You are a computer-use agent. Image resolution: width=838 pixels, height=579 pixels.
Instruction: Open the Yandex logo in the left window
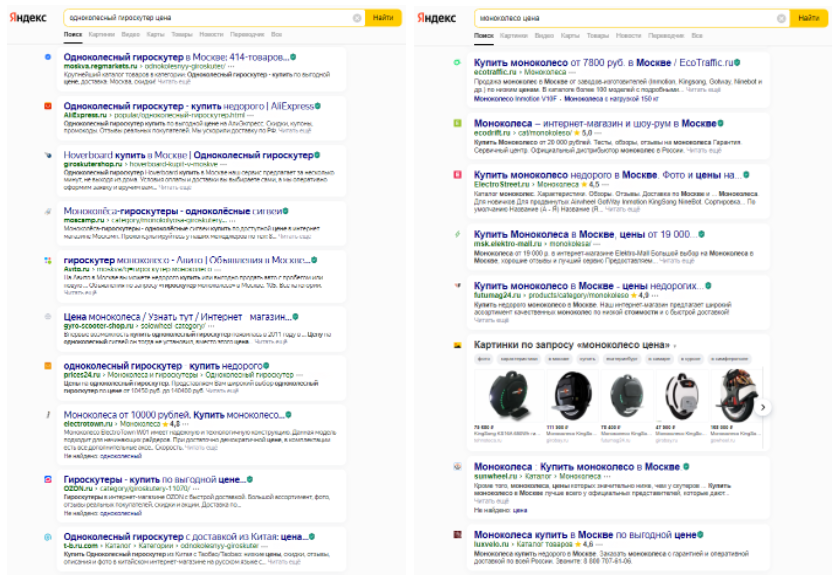point(28,17)
